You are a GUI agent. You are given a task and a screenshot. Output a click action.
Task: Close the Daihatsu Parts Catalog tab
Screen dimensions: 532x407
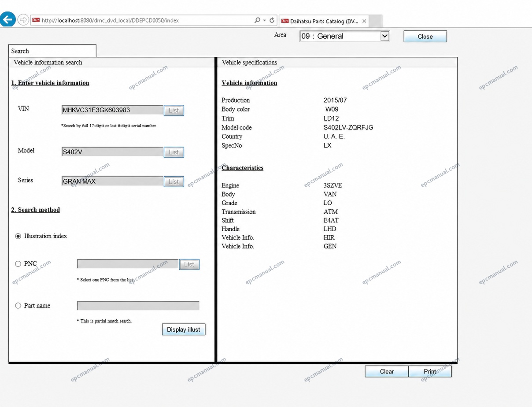[x=364, y=21]
